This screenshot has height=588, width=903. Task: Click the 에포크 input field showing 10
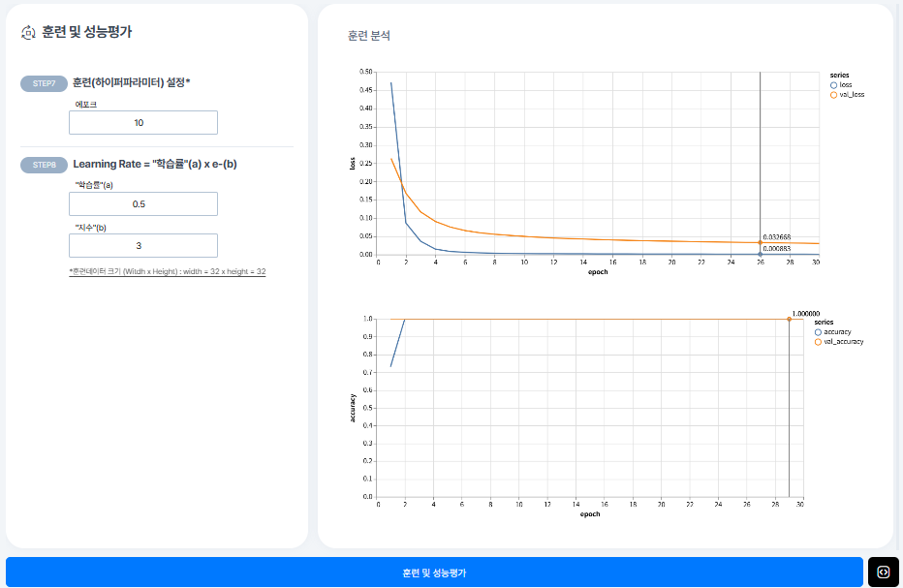pyautogui.click(x=143, y=123)
